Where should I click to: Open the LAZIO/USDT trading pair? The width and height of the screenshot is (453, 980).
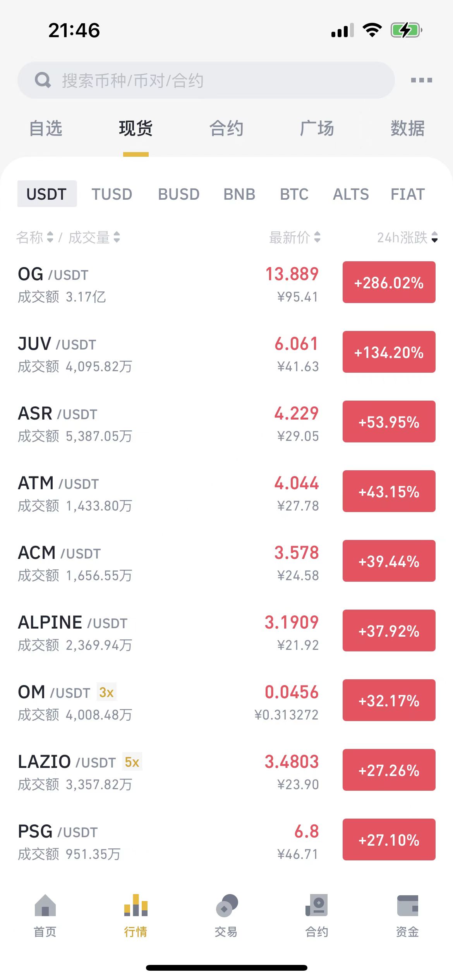click(226, 770)
